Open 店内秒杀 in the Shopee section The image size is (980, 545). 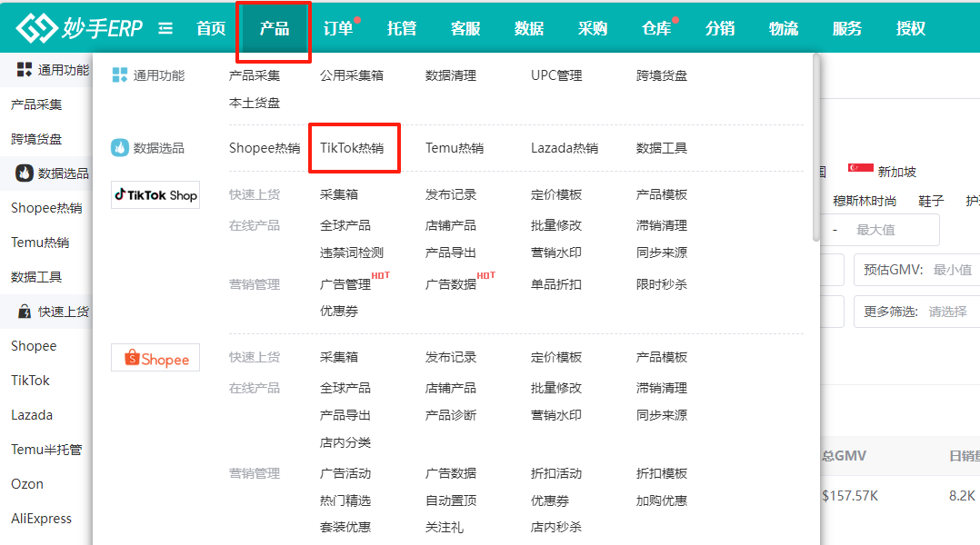(556, 527)
